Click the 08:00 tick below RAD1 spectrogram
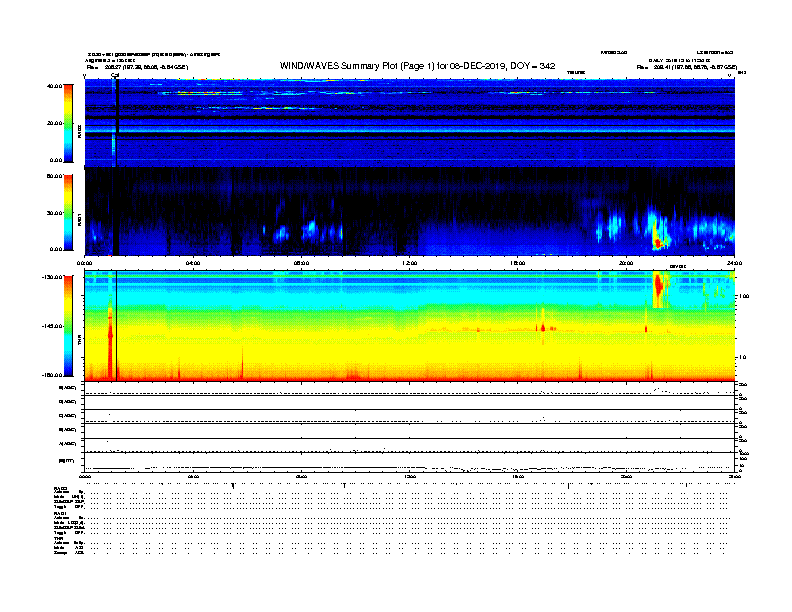 301,263
